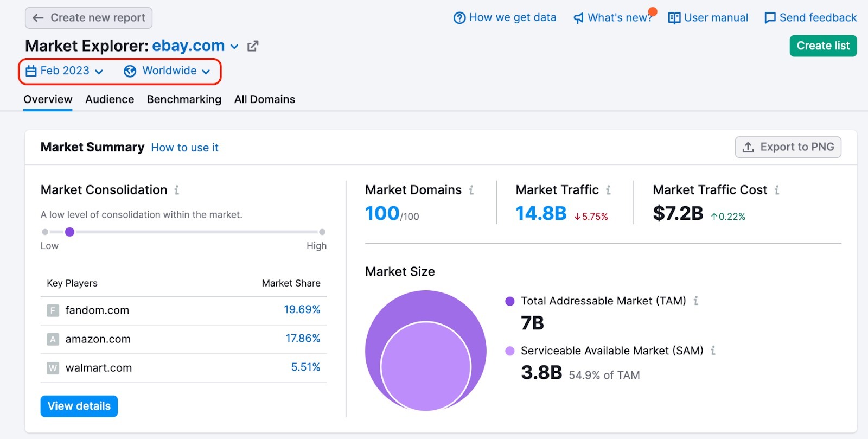Click the calendar icon beside Feb 2023
Screen dimensions: 868x439
point(31,71)
